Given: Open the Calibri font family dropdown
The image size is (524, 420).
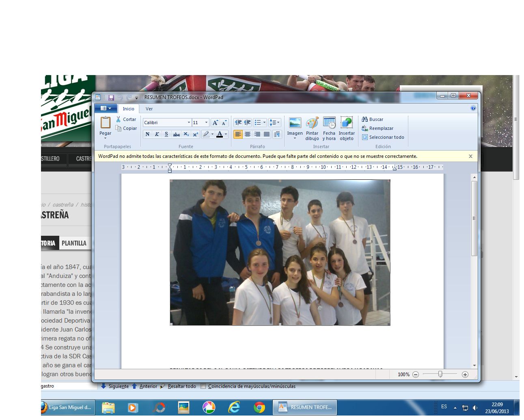Looking at the screenshot, I should pyautogui.click(x=189, y=123).
